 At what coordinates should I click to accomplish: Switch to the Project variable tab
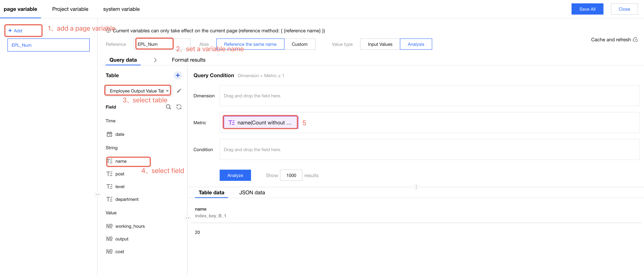(70, 9)
